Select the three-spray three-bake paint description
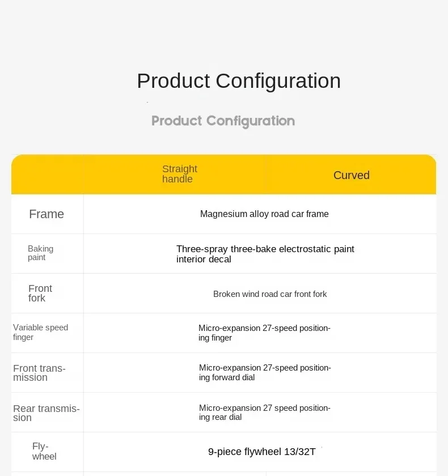 point(265,254)
